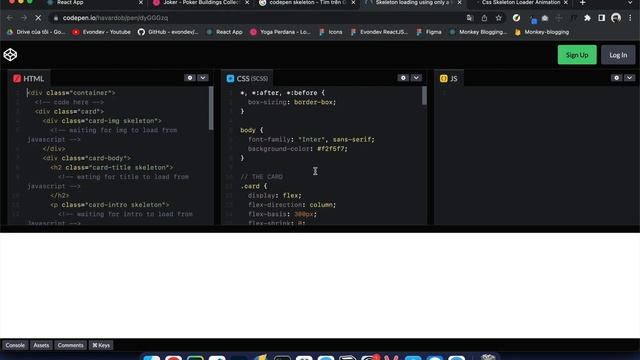Open the Console panel button
The height and width of the screenshot is (360, 640).
[x=15, y=345]
